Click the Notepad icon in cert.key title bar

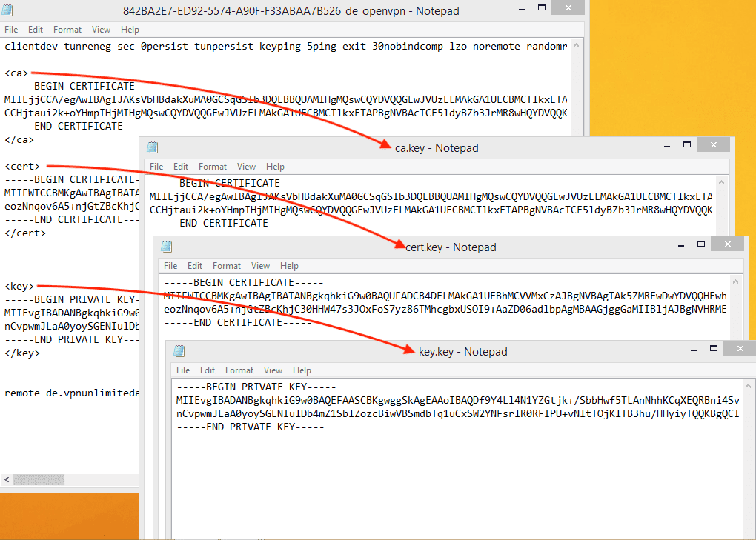167,247
